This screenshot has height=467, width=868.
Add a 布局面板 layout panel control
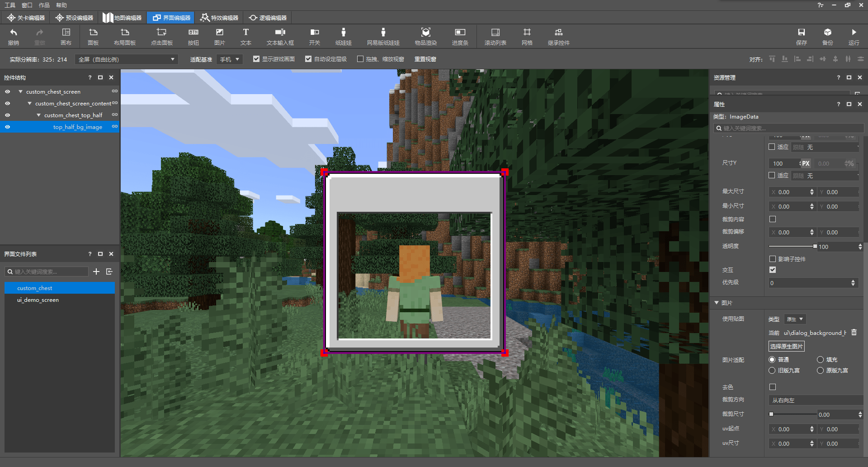pos(125,37)
